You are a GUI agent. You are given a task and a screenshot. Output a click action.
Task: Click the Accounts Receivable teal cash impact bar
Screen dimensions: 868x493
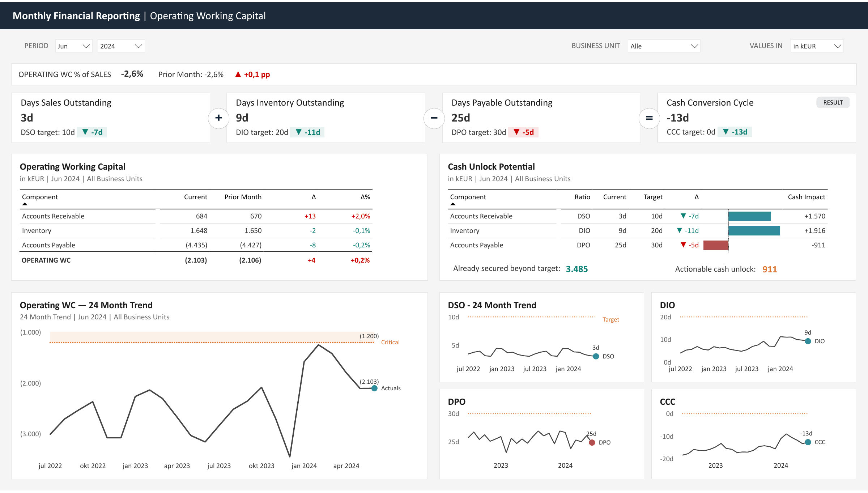point(749,216)
